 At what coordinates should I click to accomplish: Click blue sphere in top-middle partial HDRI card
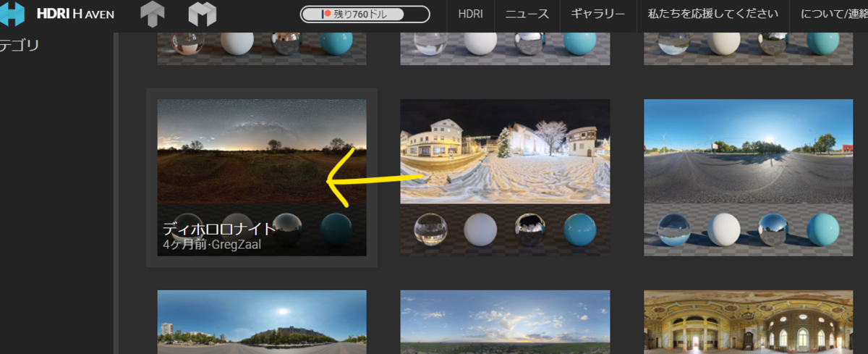click(x=581, y=43)
